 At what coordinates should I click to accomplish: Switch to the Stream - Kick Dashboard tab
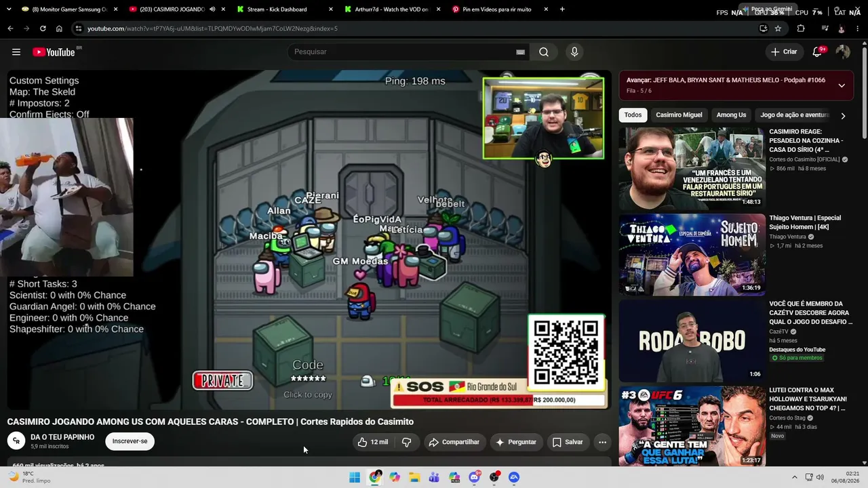[286, 9]
